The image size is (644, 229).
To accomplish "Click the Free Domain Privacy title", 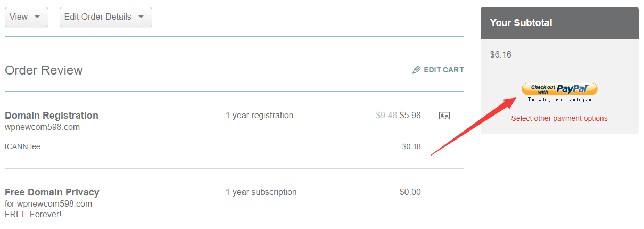I will click(52, 192).
